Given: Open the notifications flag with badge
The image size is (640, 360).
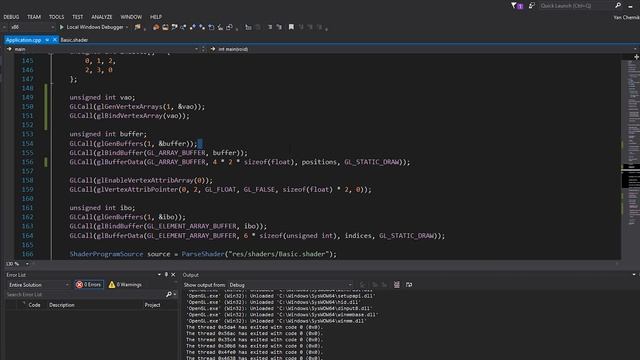Looking at the screenshot, I should 517,6.
